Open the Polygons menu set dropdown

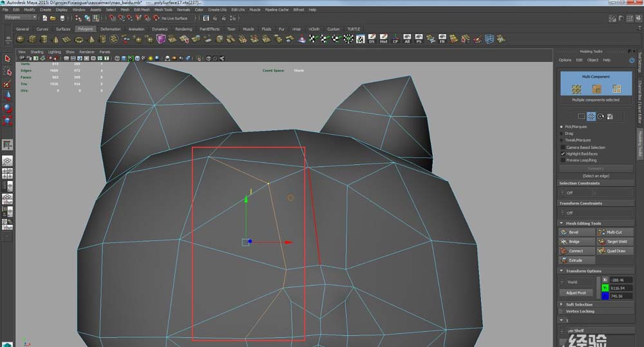pos(21,17)
